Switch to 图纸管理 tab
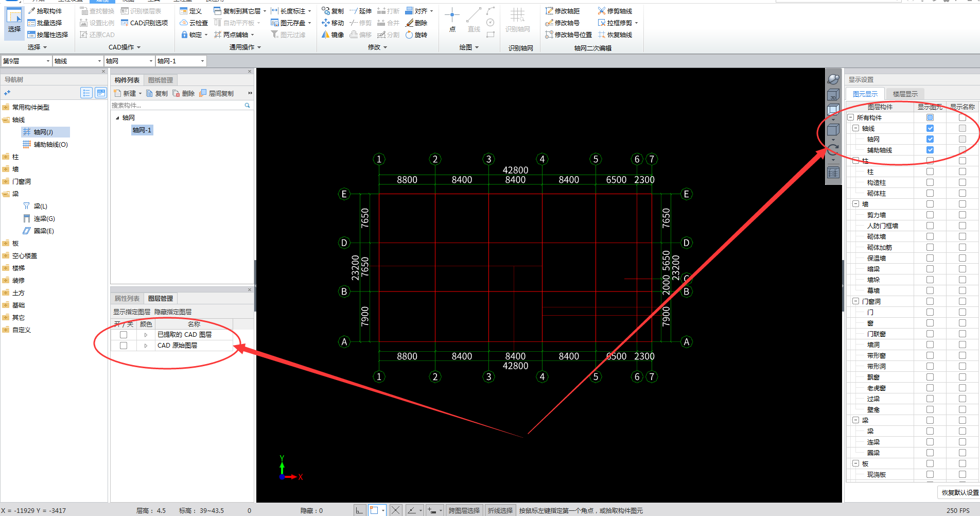980x516 pixels. [161, 80]
